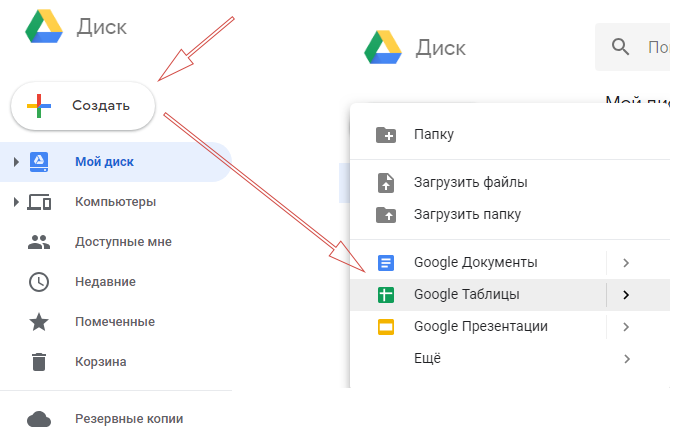Click the trash bin icon
Viewport: 678px width, 447px height.
[39, 362]
